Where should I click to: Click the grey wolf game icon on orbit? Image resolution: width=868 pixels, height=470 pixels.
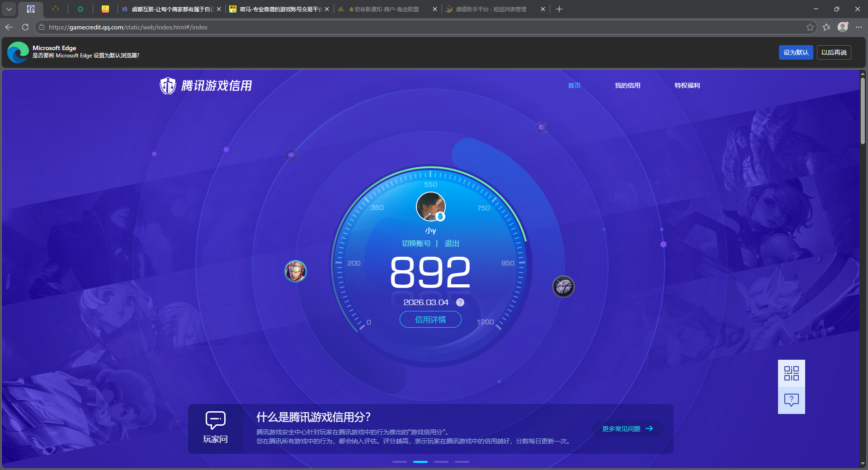563,287
